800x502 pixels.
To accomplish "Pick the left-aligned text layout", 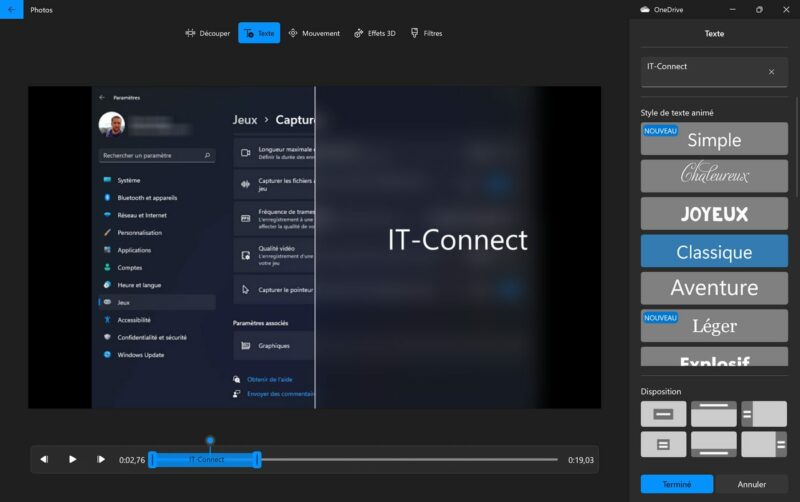I will tap(764, 414).
